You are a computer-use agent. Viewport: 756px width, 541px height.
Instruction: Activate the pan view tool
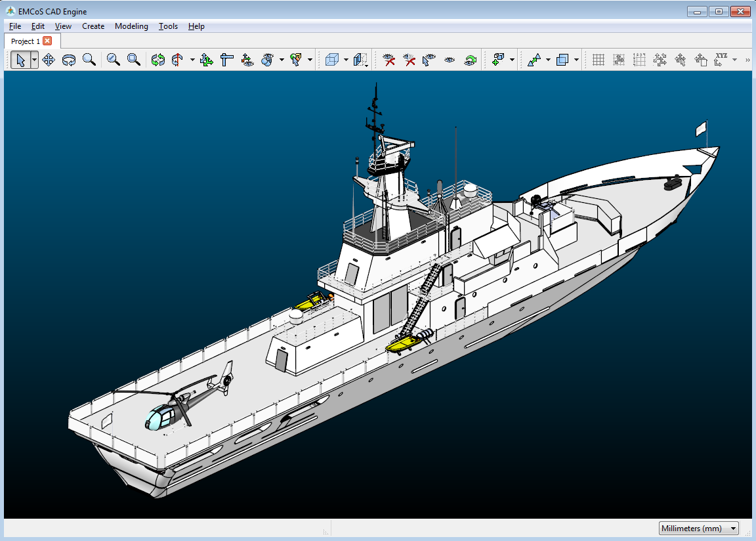49,60
